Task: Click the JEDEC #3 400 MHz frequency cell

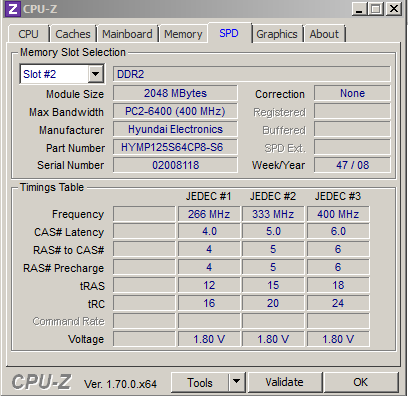Action: click(x=338, y=214)
